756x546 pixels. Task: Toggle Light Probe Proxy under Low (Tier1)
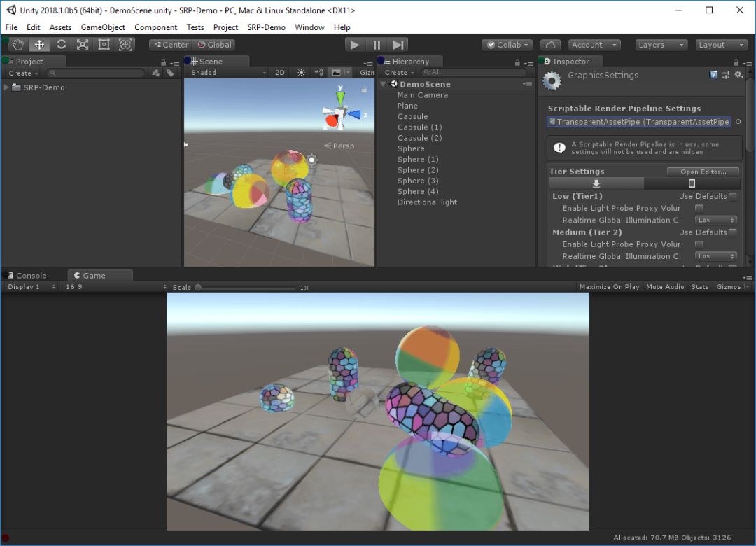[x=699, y=208]
